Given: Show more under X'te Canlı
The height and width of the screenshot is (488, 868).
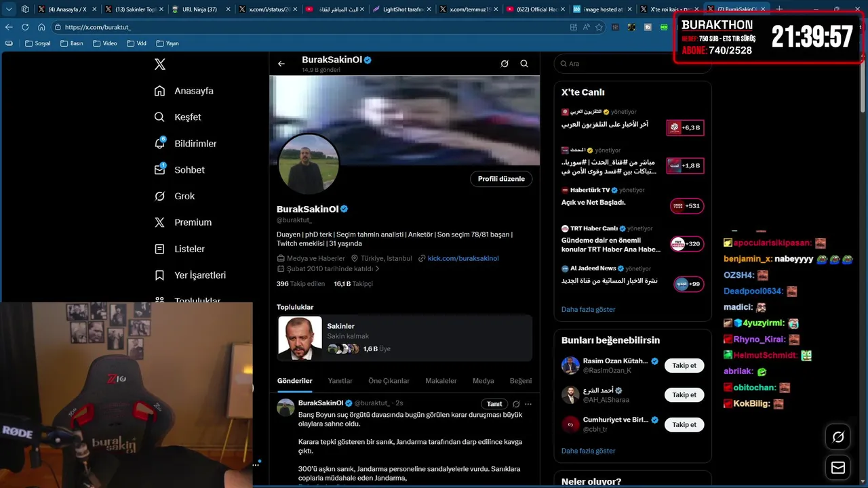Looking at the screenshot, I should coord(589,310).
